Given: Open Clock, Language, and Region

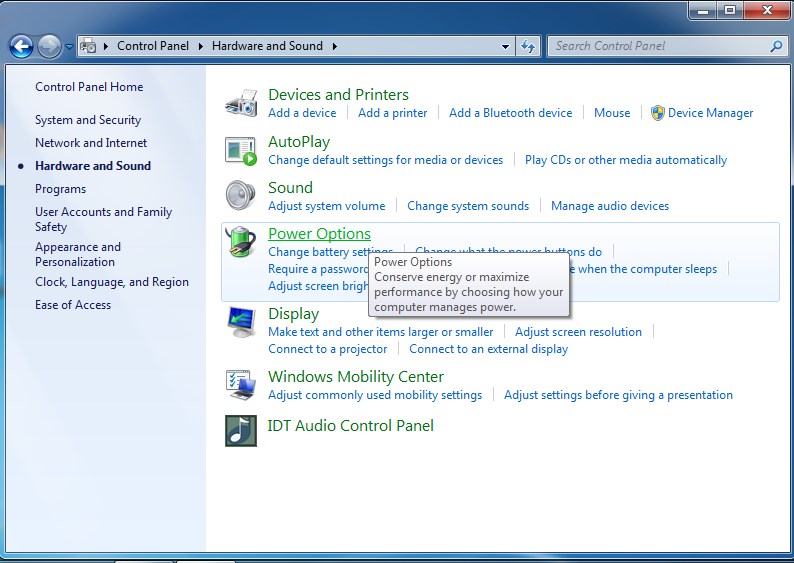Looking at the screenshot, I should tap(112, 282).
